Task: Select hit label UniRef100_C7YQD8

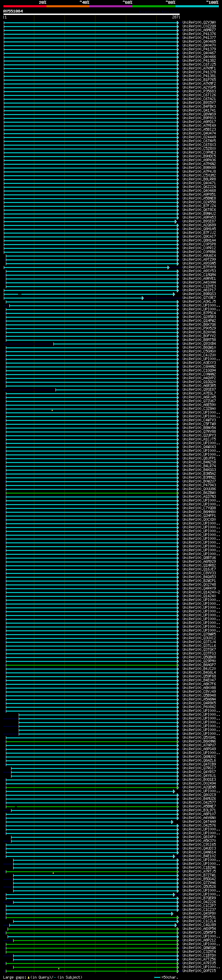Action: click(199, 508)
